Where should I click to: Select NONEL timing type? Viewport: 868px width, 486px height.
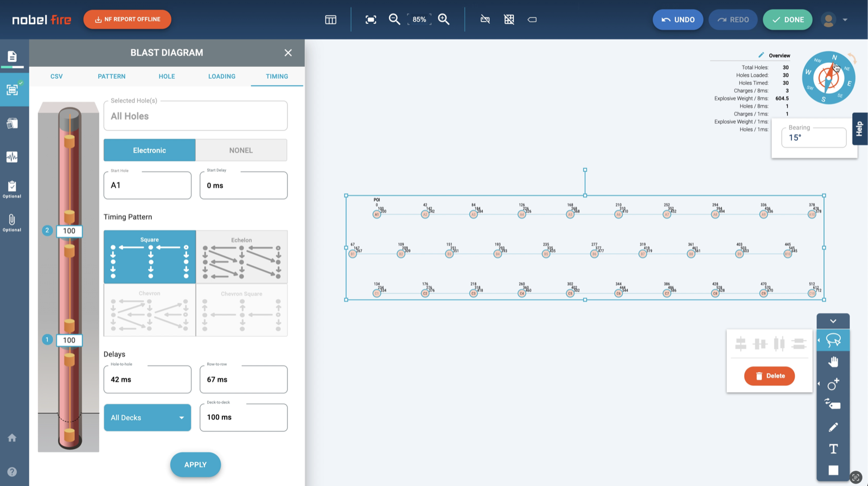coord(241,150)
